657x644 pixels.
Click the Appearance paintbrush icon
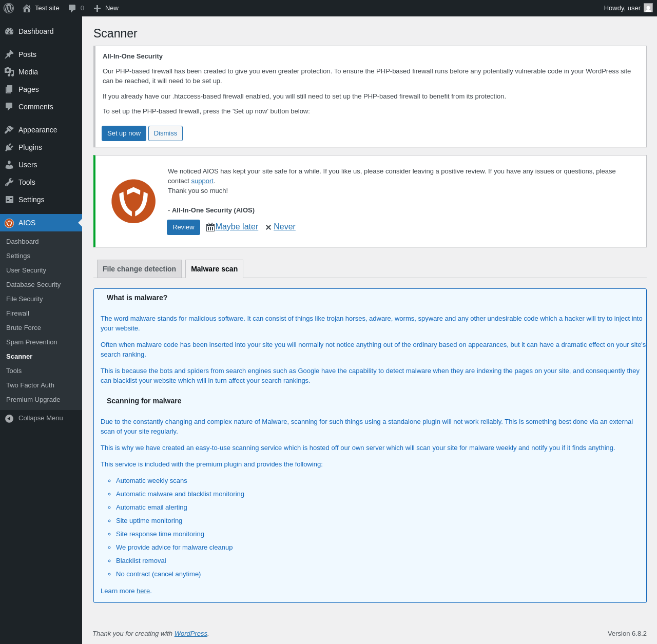coord(9,130)
